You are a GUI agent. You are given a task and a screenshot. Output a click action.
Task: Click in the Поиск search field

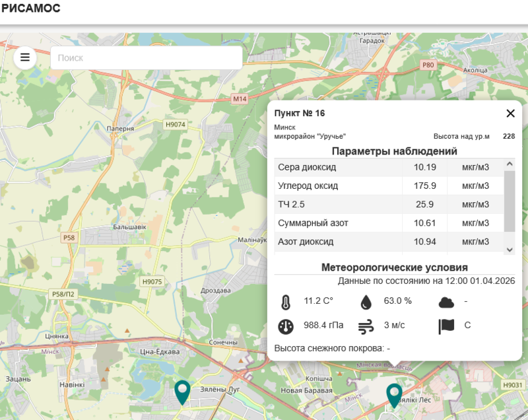[147, 57]
